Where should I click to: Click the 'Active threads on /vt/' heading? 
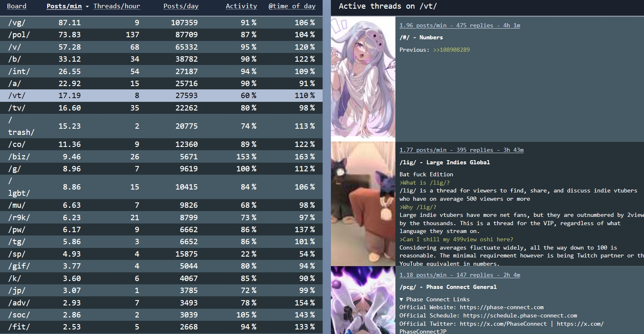[x=388, y=6]
